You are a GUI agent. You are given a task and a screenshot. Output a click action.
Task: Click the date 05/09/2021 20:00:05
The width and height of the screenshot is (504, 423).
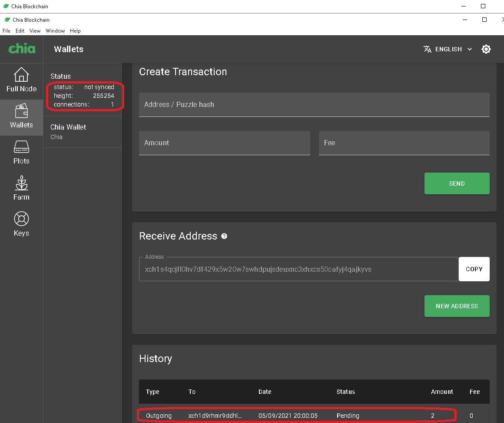288,416
